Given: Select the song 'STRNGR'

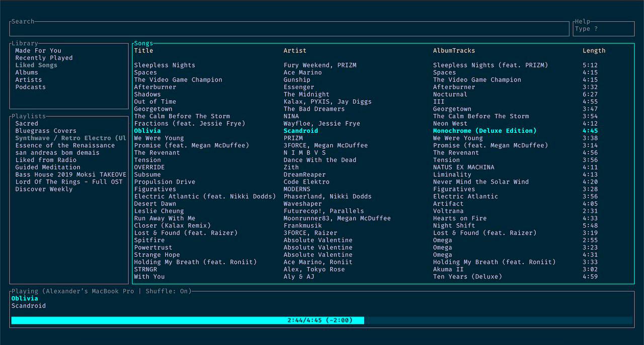Looking at the screenshot, I should pyautogui.click(x=145, y=269).
